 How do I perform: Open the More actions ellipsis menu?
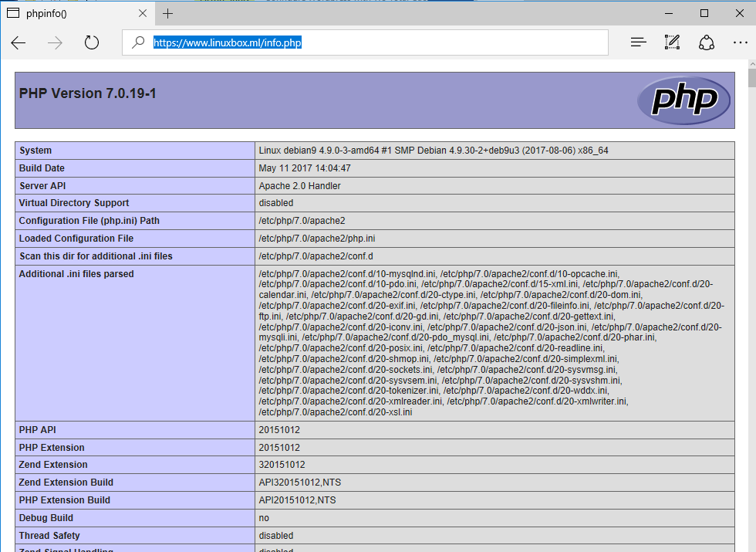pyautogui.click(x=740, y=42)
